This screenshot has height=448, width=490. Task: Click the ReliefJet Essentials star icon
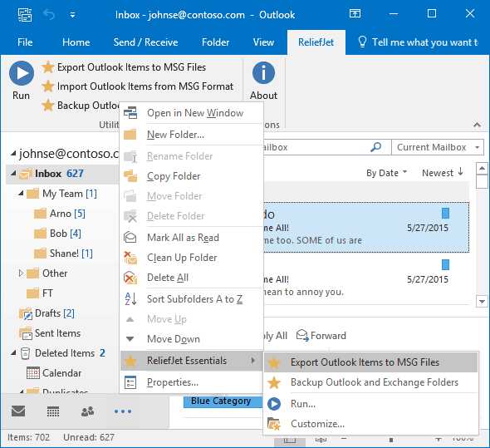[x=130, y=361]
